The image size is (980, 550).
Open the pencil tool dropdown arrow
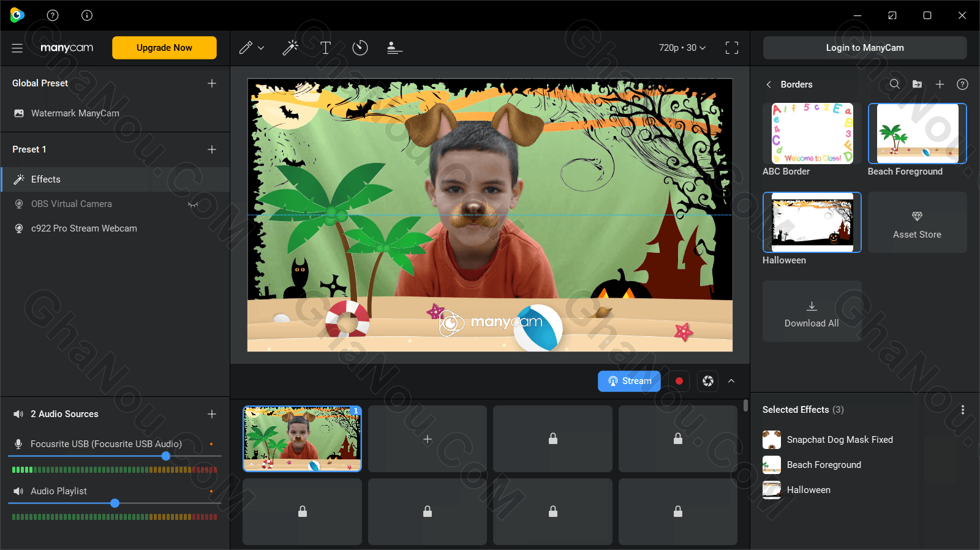pyautogui.click(x=261, y=48)
